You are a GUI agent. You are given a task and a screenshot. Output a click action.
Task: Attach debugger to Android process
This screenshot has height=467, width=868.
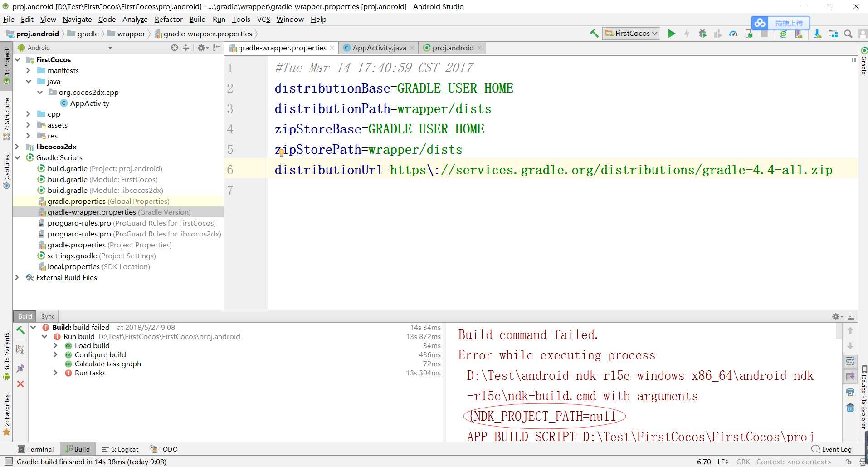[x=749, y=34]
